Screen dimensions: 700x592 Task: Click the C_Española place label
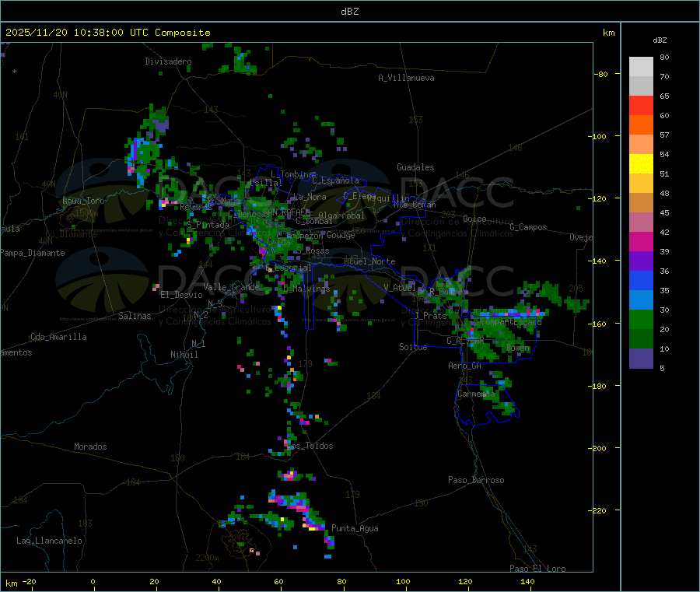[335, 180]
